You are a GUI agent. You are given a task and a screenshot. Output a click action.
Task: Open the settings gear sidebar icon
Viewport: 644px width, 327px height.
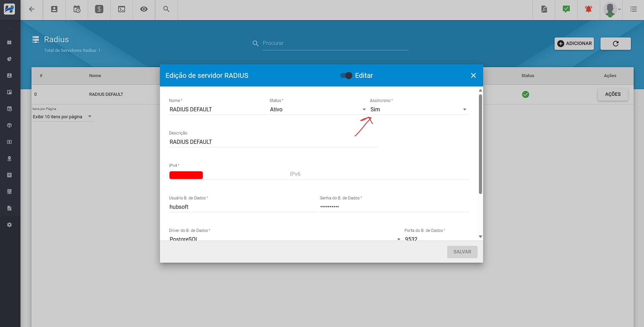[9, 225]
